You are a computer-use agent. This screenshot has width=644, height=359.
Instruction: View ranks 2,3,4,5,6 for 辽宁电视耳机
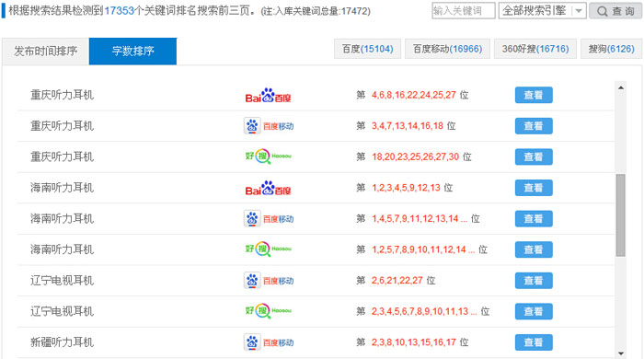534,311
